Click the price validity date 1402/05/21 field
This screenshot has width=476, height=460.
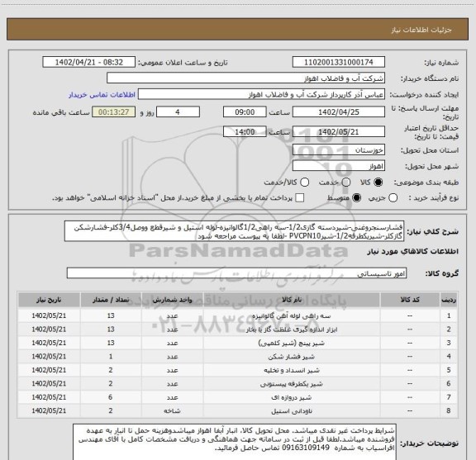coord(339,131)
